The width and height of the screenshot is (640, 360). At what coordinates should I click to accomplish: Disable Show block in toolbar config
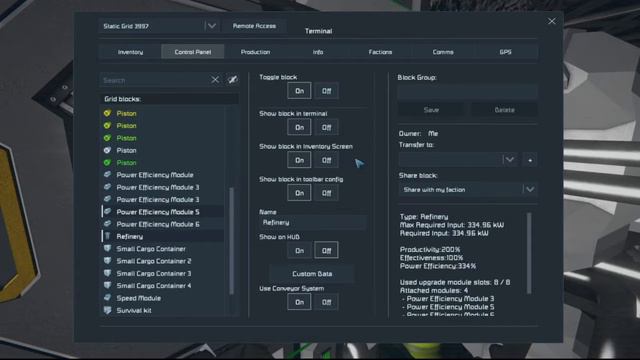326,193
